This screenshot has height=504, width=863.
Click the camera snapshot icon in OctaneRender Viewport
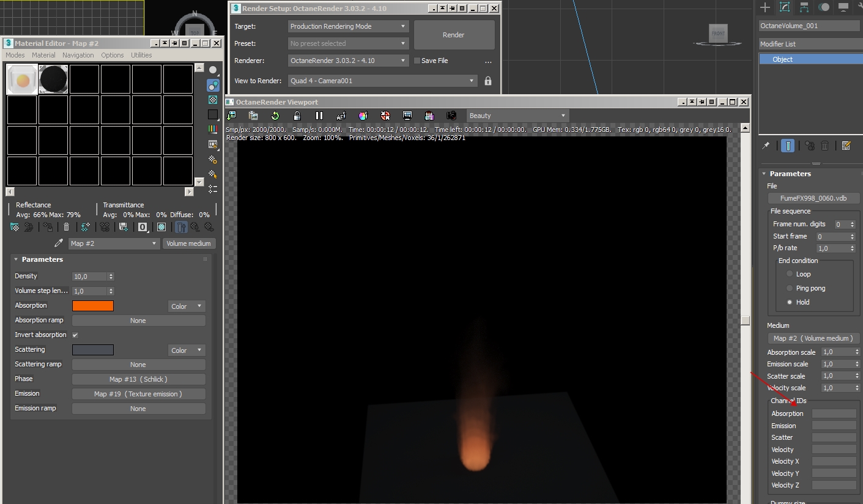[x=451, y=116]
